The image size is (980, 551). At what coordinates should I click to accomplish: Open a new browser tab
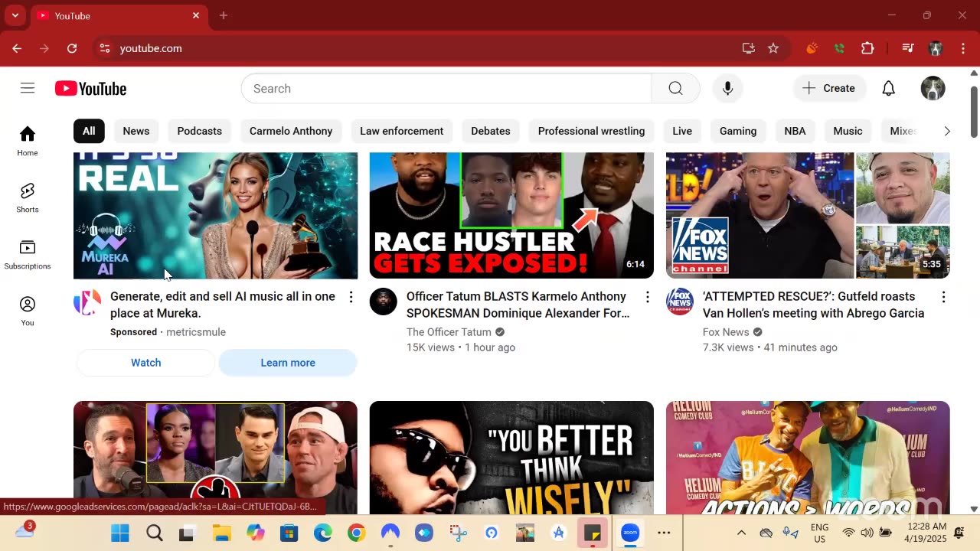(x=224, y=15)
